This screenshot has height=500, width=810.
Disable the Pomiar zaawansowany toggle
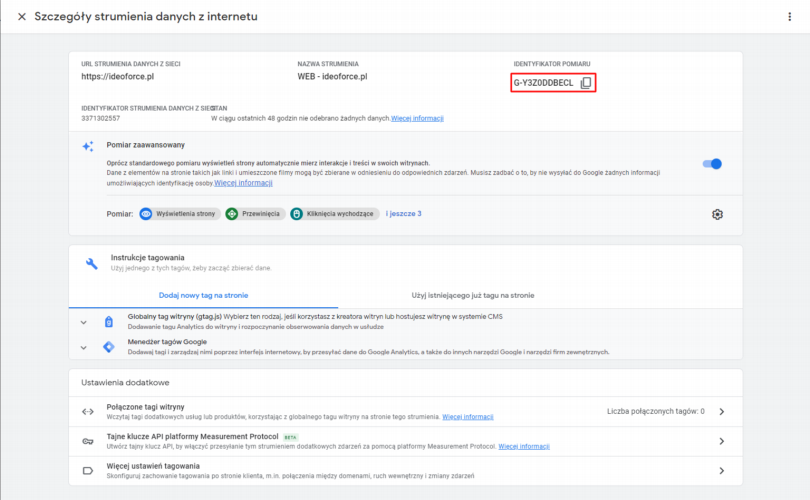coord(712,164)
